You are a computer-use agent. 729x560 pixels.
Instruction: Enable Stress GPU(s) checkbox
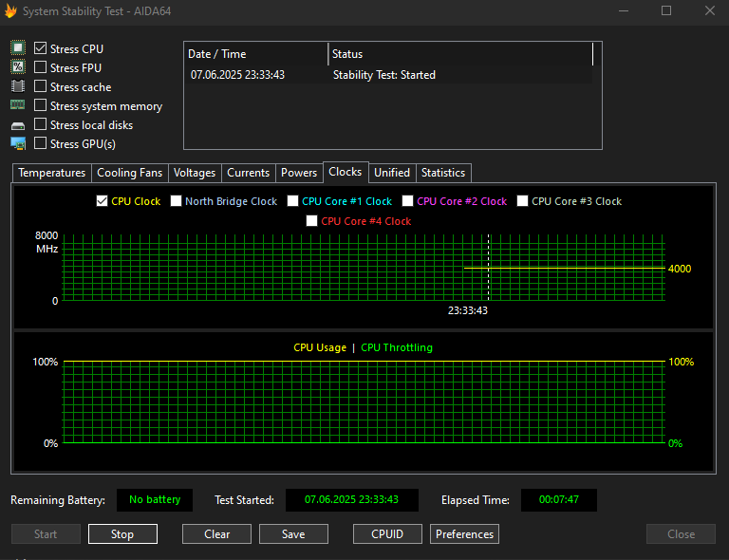41,143
